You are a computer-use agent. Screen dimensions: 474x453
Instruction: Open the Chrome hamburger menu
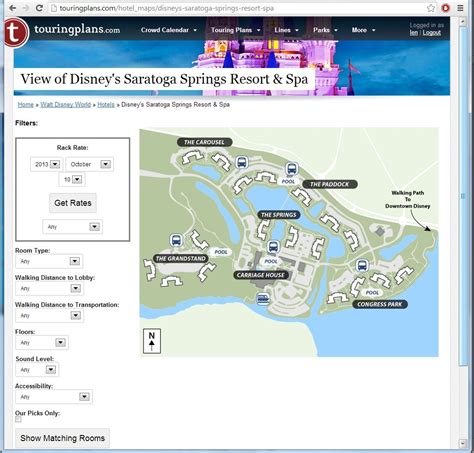tap(460, 8)
